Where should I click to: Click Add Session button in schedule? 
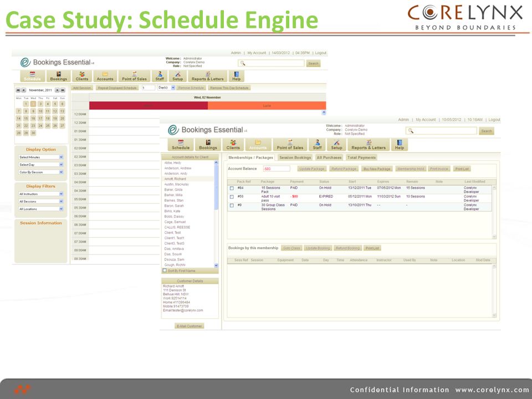(82, 88)
